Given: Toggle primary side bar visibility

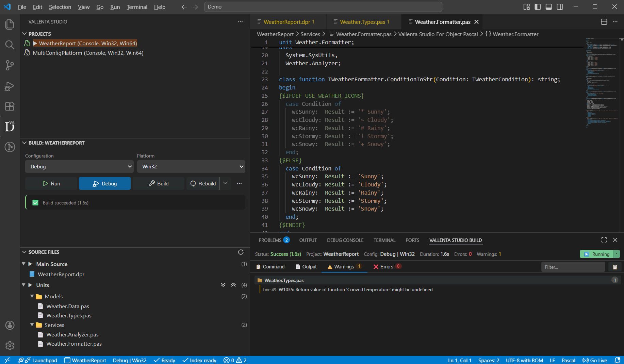Looking at the screenshot, I should click(538, 7).
